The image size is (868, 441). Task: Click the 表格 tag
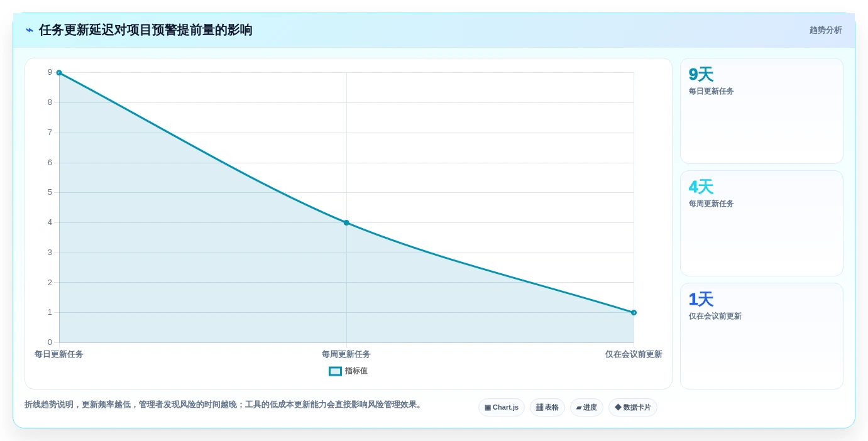547,407
